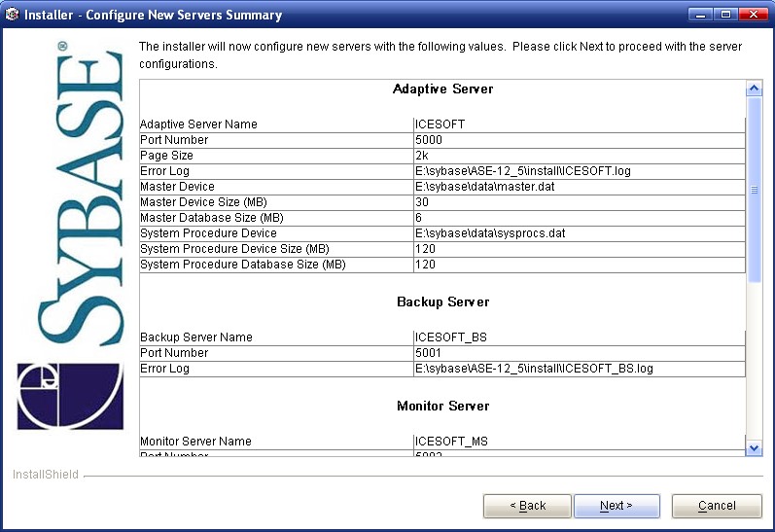
Task: Maximize the installer window
Action: click(725, 15)
